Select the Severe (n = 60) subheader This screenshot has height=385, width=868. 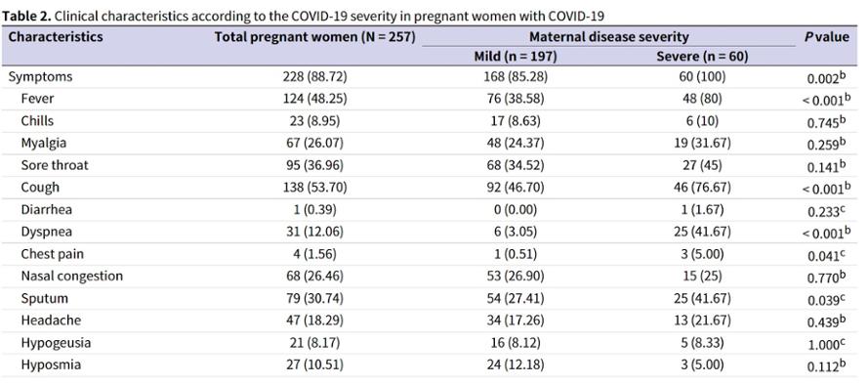tap(702, 57)
